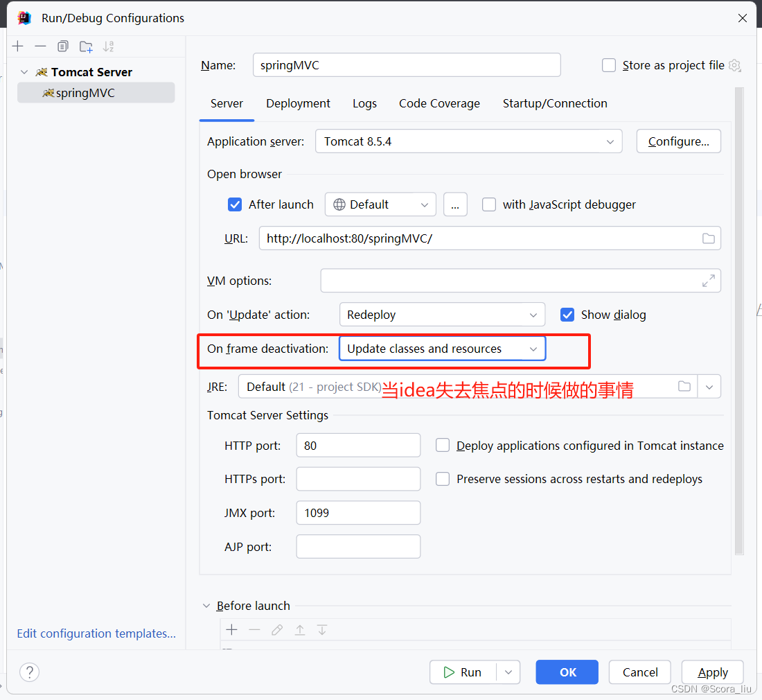Viewport: 762px width, 700px height.
Task: Collapse the Before launch section
Action: click(x=206, y=606)
